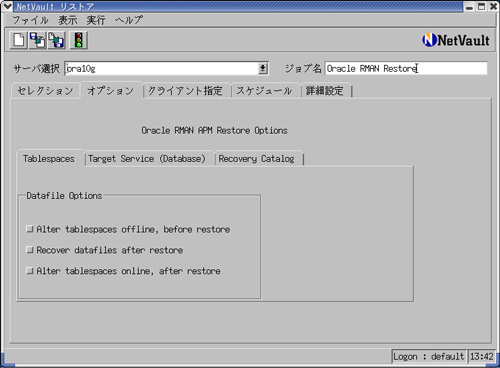Click the ジョブ名 input field

coord(406,69)
